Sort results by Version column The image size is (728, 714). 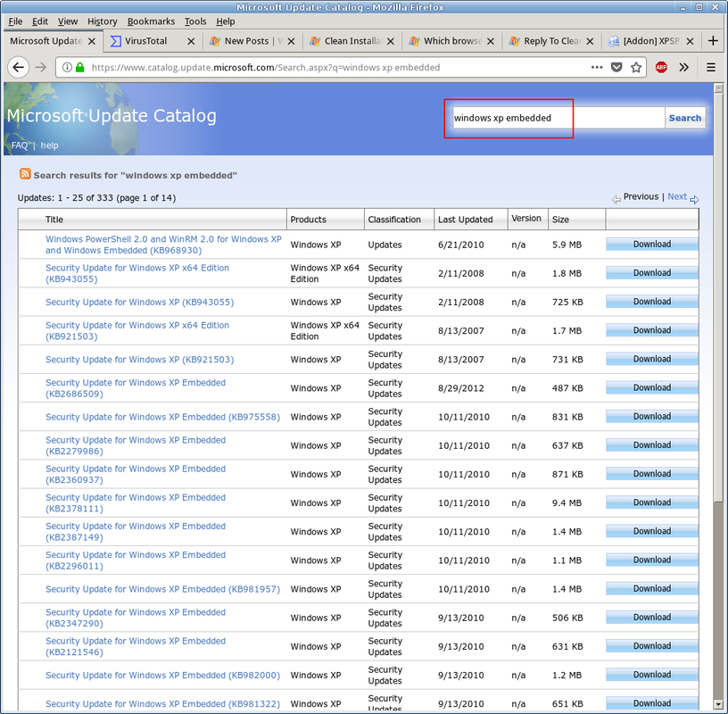pos(526,219)
